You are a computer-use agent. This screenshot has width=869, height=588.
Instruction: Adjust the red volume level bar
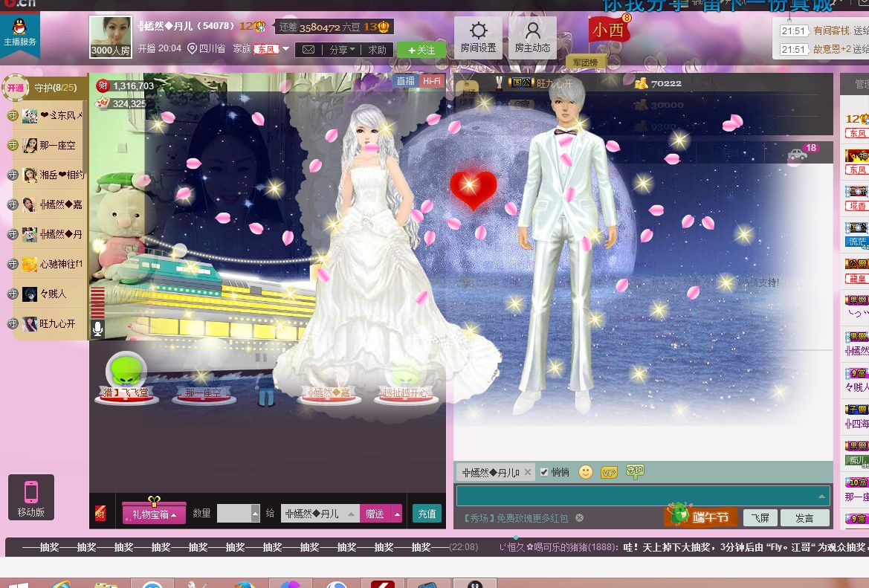(x=97, y=303)
